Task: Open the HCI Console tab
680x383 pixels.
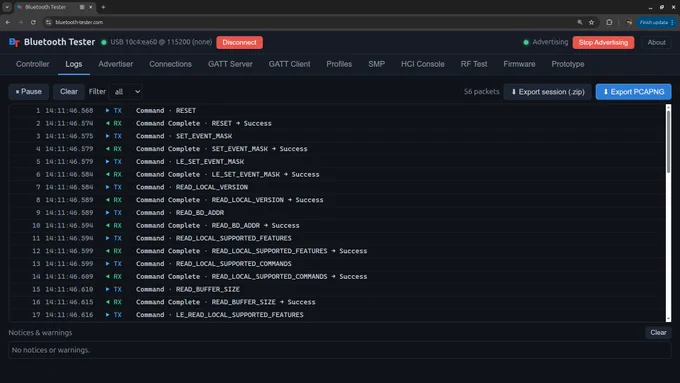Action: tap(422, 64)
